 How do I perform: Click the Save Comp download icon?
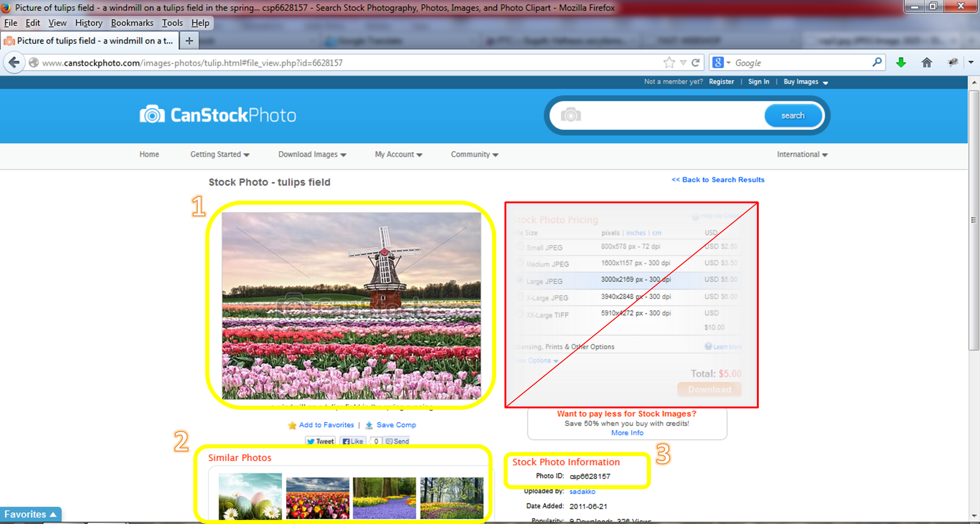pyautogui.click(x=369, y=425)
